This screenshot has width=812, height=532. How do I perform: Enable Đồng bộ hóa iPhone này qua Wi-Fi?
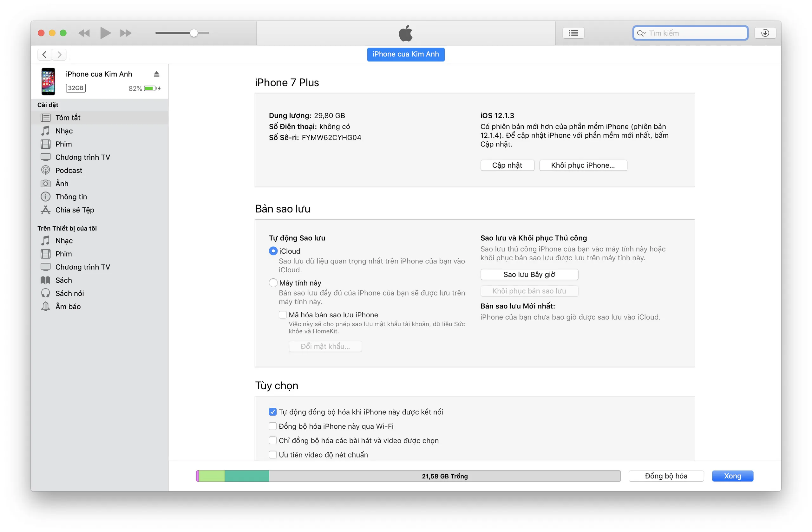point(272,426)
